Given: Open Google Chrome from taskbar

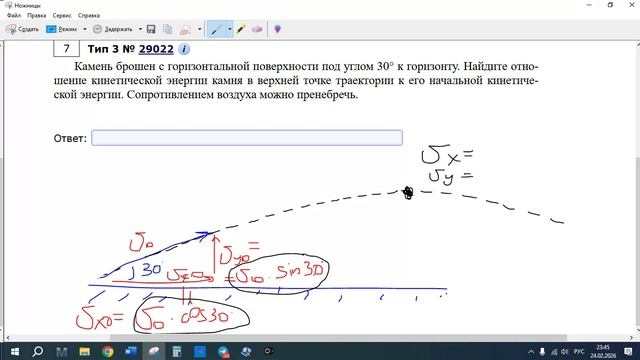Looking at the screenshot, I should coord(108,351).
